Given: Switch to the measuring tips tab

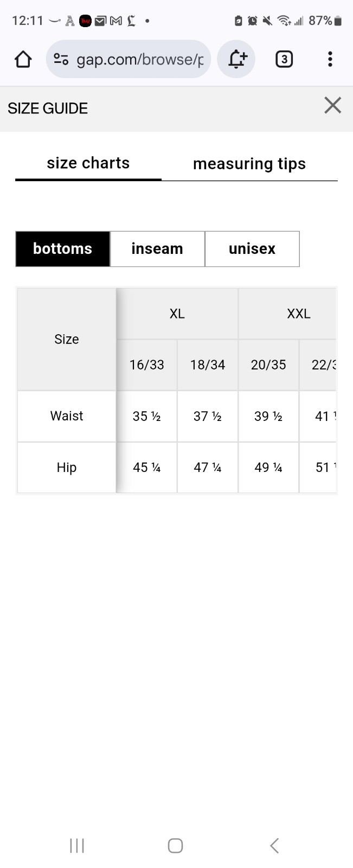Looking at the screenshot, I should (249, 164).
